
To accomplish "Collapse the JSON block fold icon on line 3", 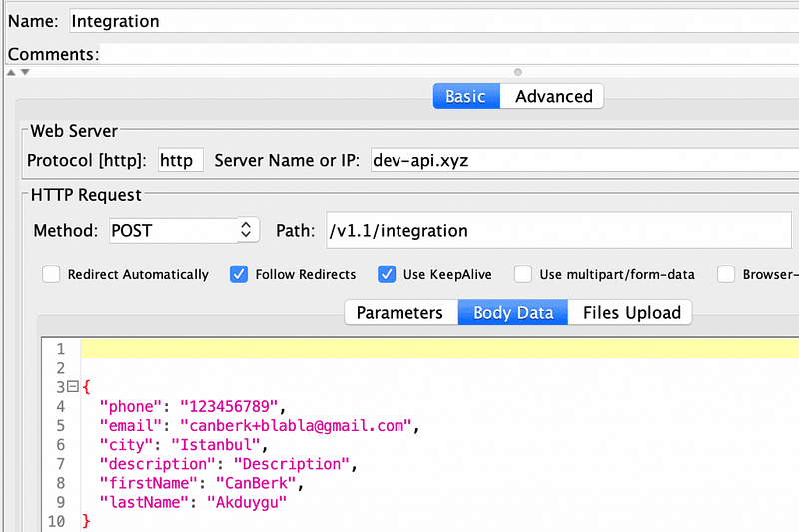I will point(73,387).
